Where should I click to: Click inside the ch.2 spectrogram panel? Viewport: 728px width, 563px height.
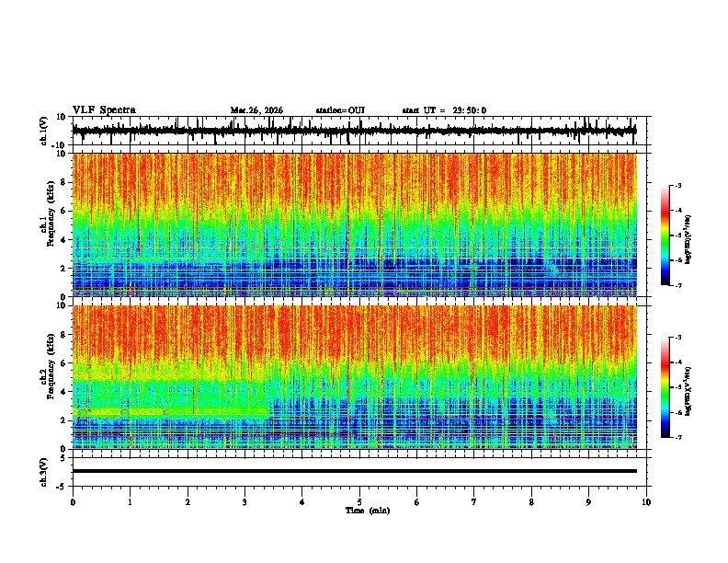point(354,377)
